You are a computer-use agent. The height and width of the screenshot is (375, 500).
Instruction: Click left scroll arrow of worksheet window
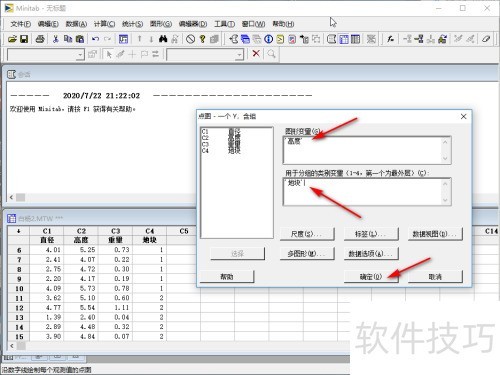(12, 346)
